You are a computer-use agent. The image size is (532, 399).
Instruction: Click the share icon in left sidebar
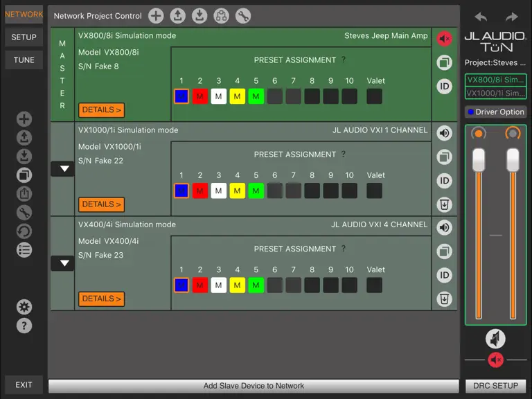click(24, 194)
